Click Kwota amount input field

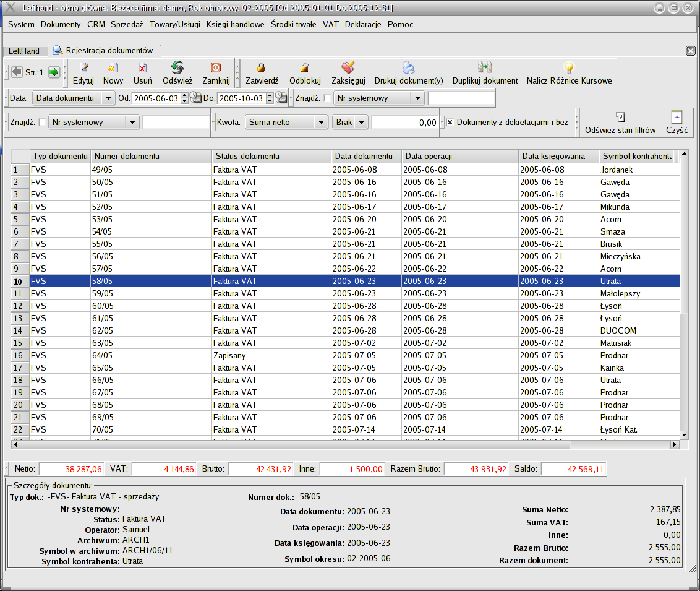click(405, 123)
